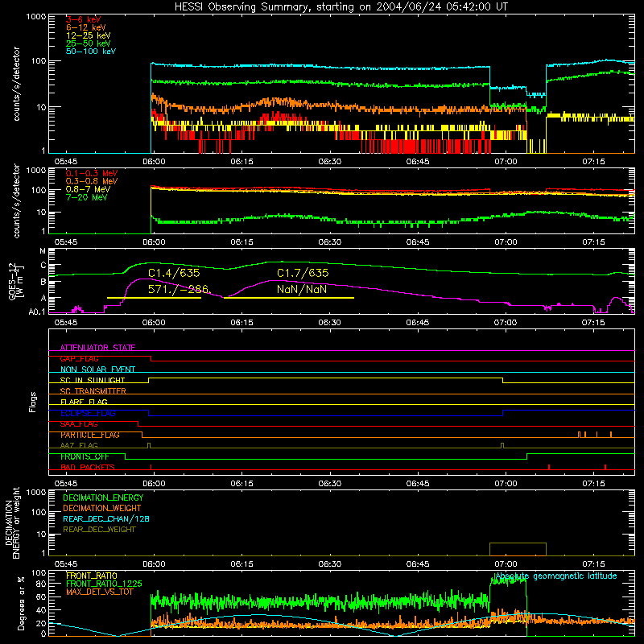Click counts/s/detector axis label of MeV panel
Screen dimensions: 644x644
(x=16, y=201)
